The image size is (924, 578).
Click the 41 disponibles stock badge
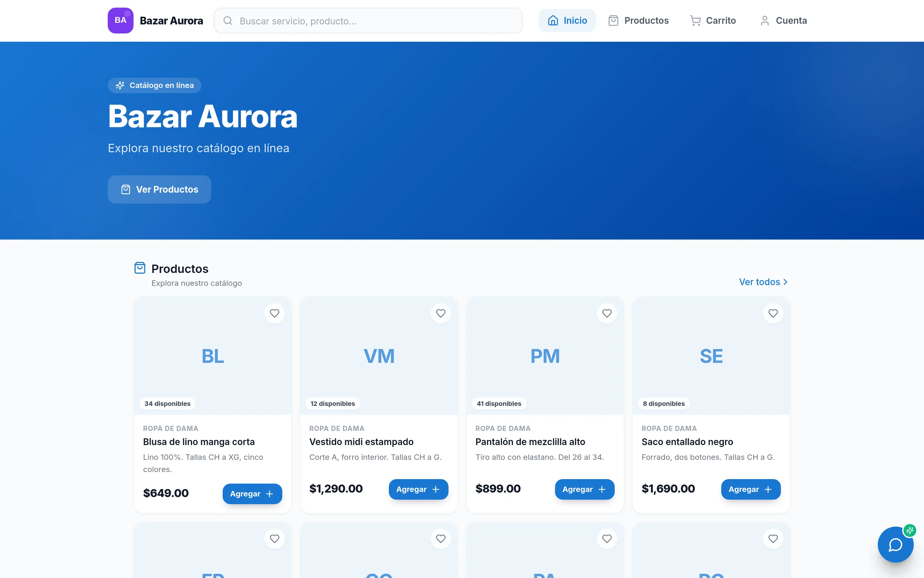coord(499,404)
